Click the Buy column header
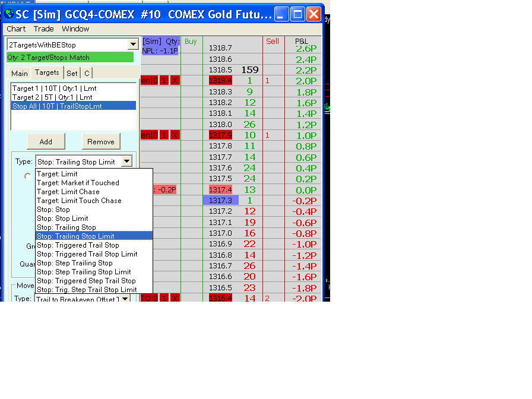 191,42
